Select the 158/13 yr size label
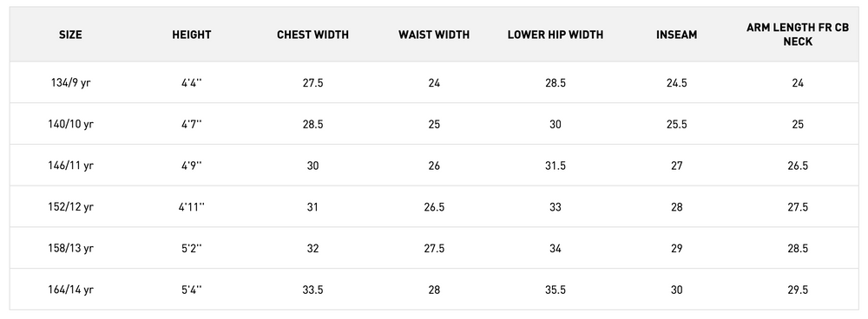This screenshot has height=319, width=868. click(70, 248)
